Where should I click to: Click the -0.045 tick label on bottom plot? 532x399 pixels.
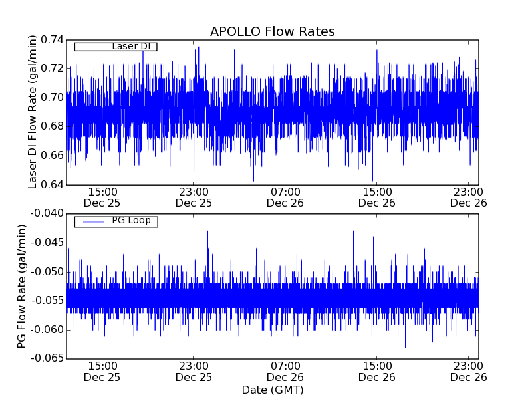click(47, 243)
